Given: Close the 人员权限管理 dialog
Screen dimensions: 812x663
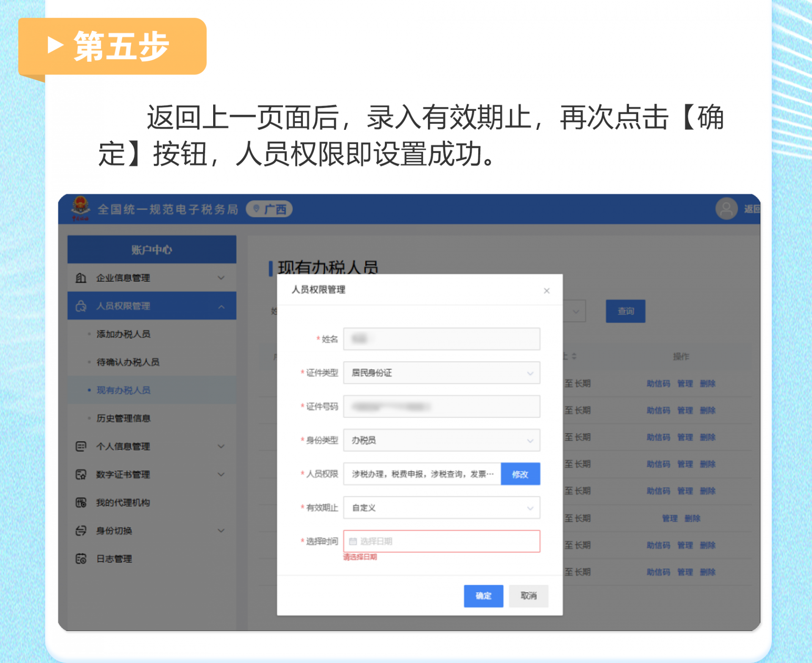Looking at the screenshot, I should click(546, 290).
